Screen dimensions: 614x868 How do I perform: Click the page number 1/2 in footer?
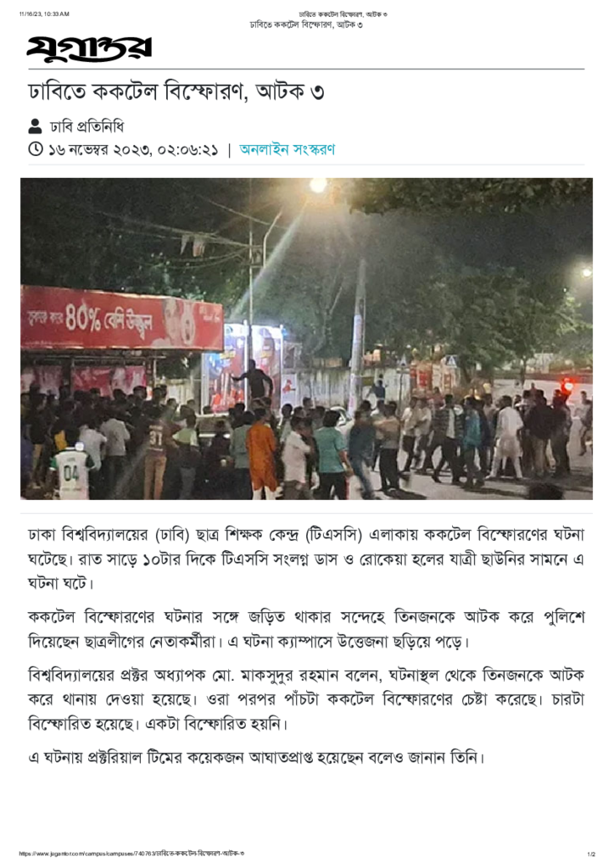(591, 854)
